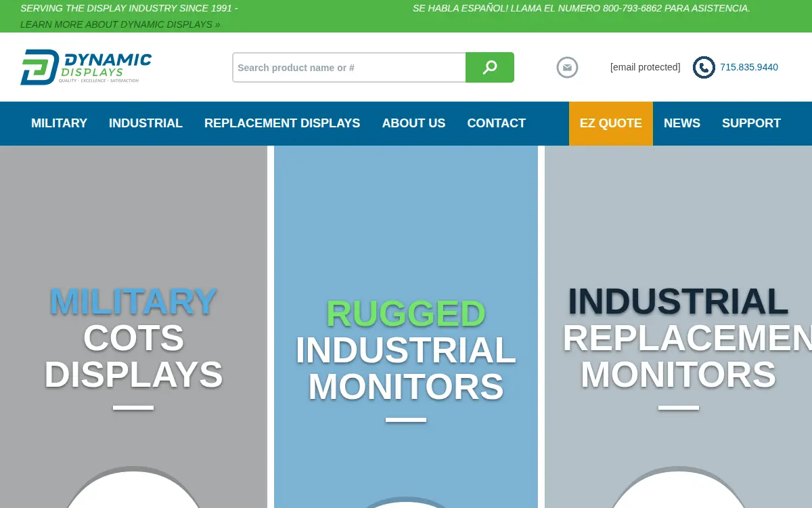Click the envelope email icon
This screenshot has width=812, height=508.
tap(567, 67)
